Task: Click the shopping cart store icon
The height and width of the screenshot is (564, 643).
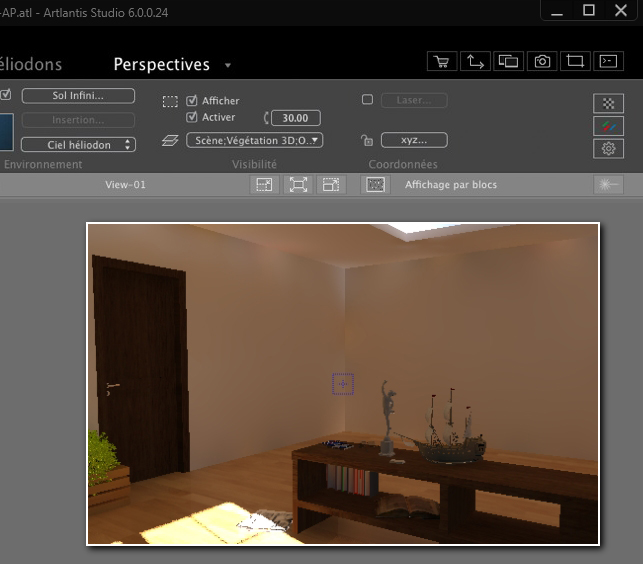Action: [x=441, y=62]
